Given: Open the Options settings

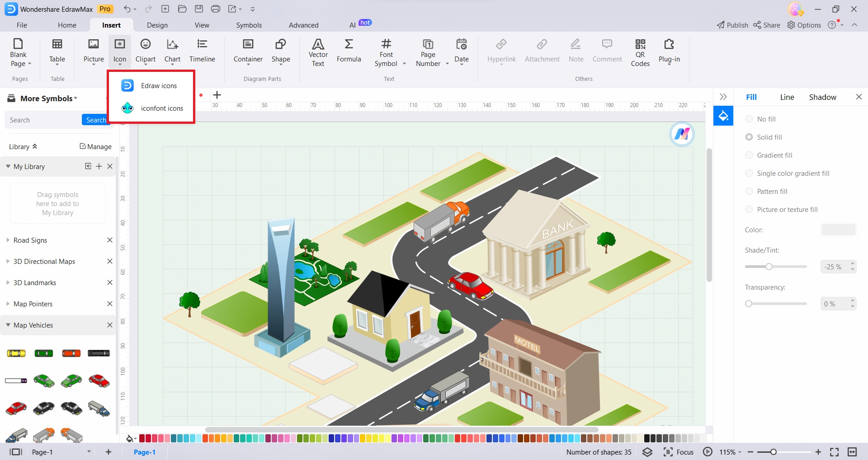Looking at the screenshot, I should click(804, 25).
